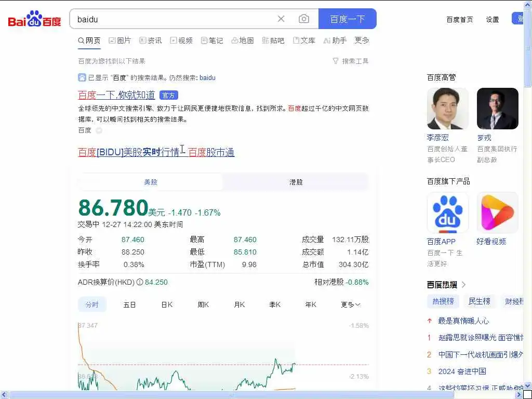Open 搜索工具 filter options

coord(351,61)
